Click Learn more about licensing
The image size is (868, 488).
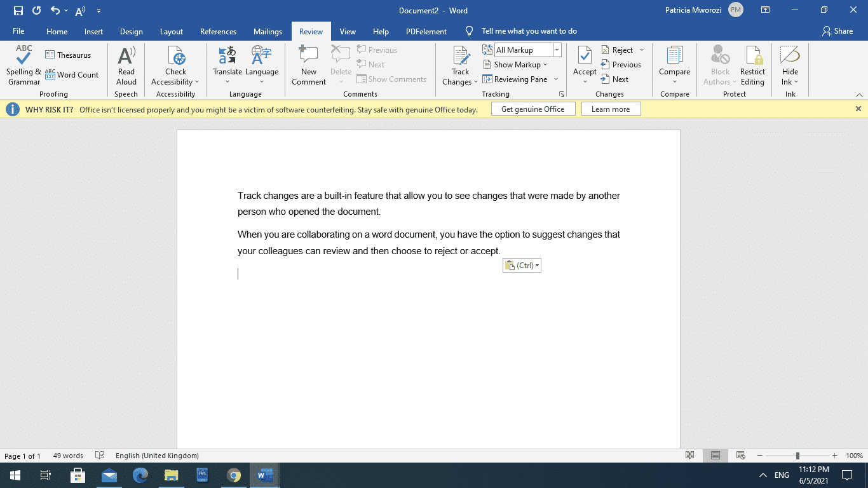pos(611,109)
